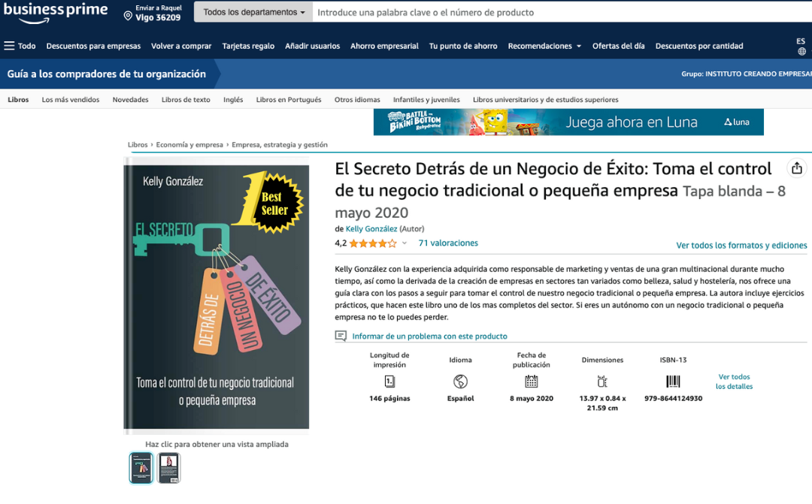The image size is (812, 504).
Task: Click the publication date calendar icon
Action: coord(532,382)
